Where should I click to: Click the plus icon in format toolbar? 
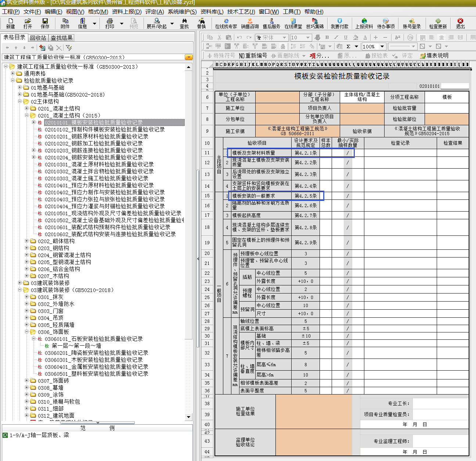coord(375,37)
